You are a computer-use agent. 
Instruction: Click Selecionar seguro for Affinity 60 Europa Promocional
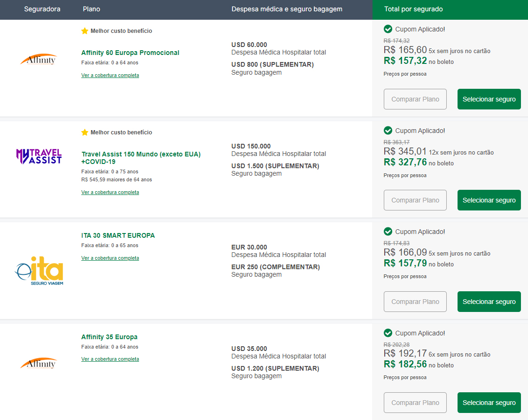pos(489,99)
